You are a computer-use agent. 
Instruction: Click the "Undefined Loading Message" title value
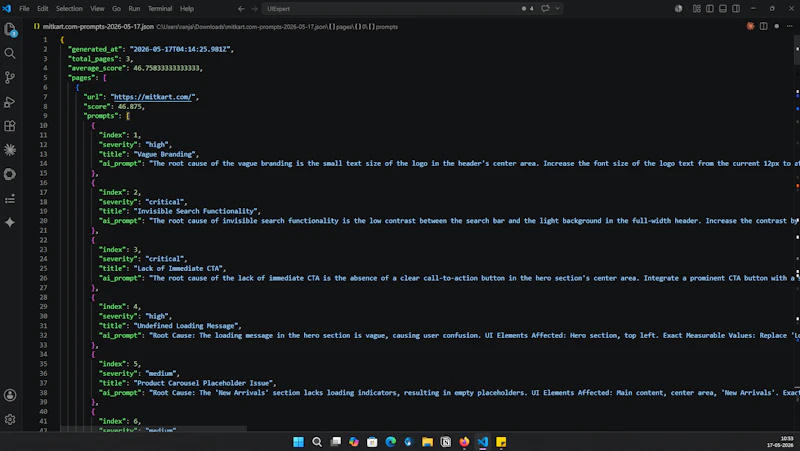point(186,325)
